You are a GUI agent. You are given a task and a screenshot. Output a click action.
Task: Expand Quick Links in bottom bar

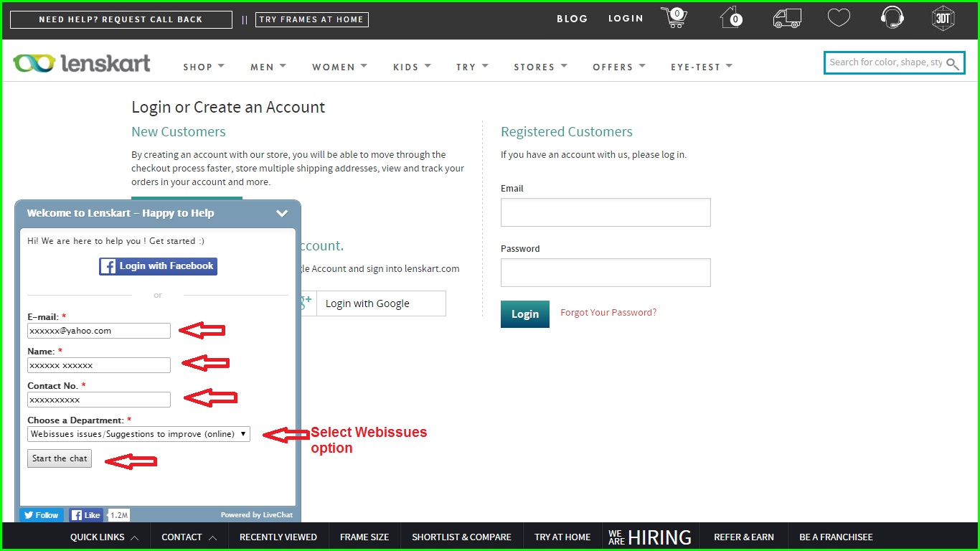click(104, 537)
